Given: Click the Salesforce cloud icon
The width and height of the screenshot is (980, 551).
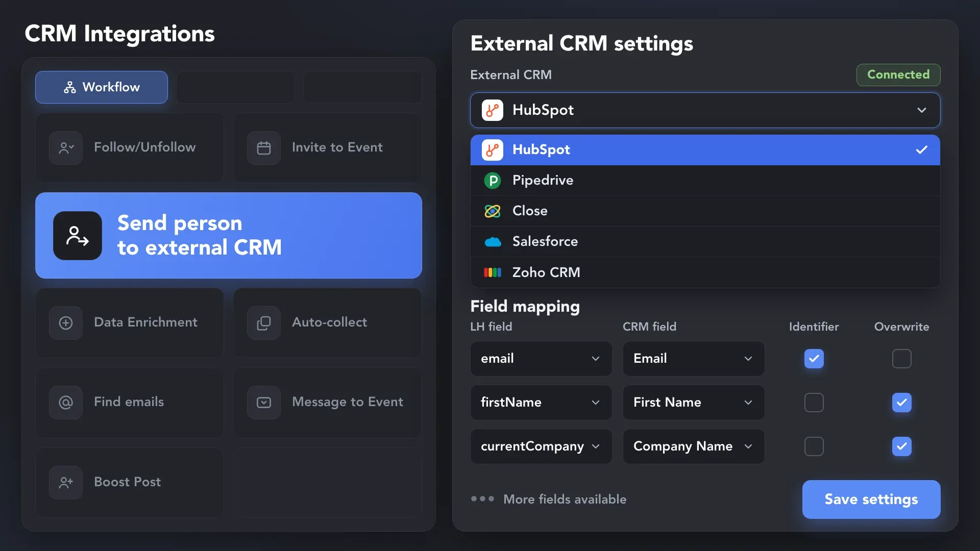Looking at the screenshot, I should point(493,242).
